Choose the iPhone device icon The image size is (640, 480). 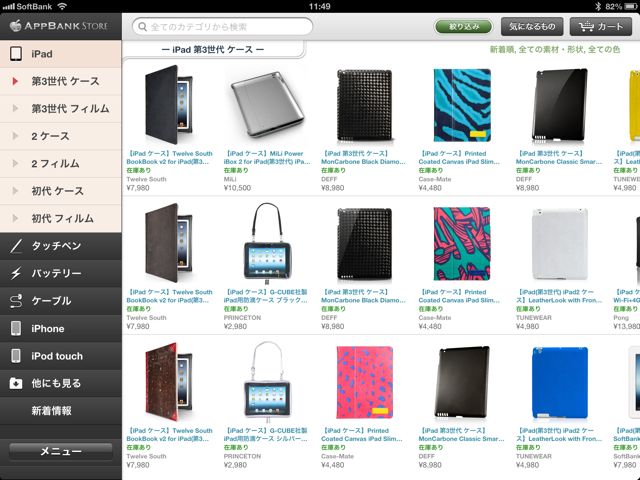[16, 328]
